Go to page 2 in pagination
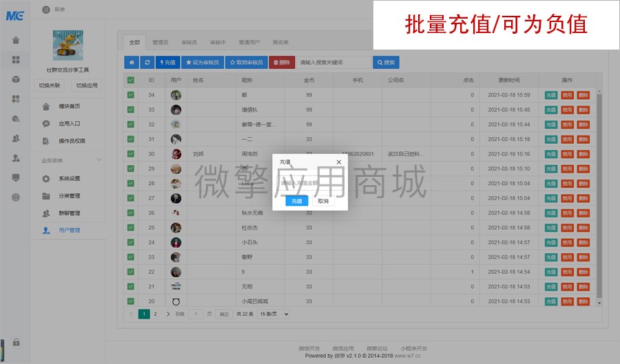Viewport: 620px width, 364px height. [x=156, y=314]
